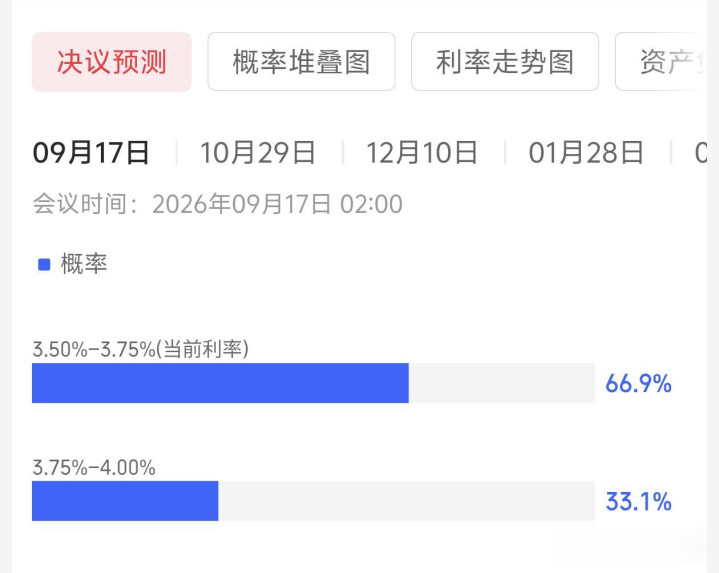Click the 概率 legend label
This screenshot has width=719, height=573.
(x=84, y=264)
